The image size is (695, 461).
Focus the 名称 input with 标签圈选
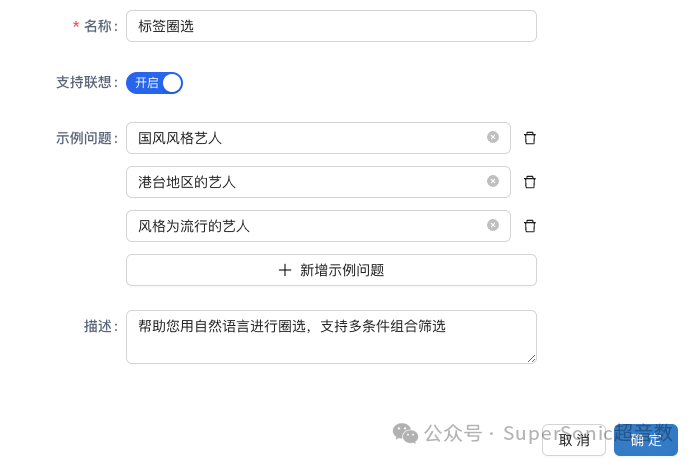331,26
